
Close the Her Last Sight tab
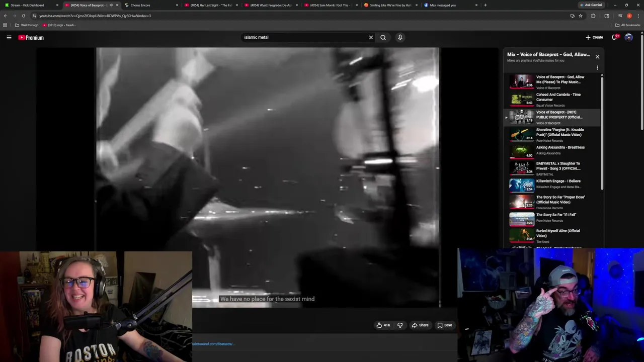[237, 5]
